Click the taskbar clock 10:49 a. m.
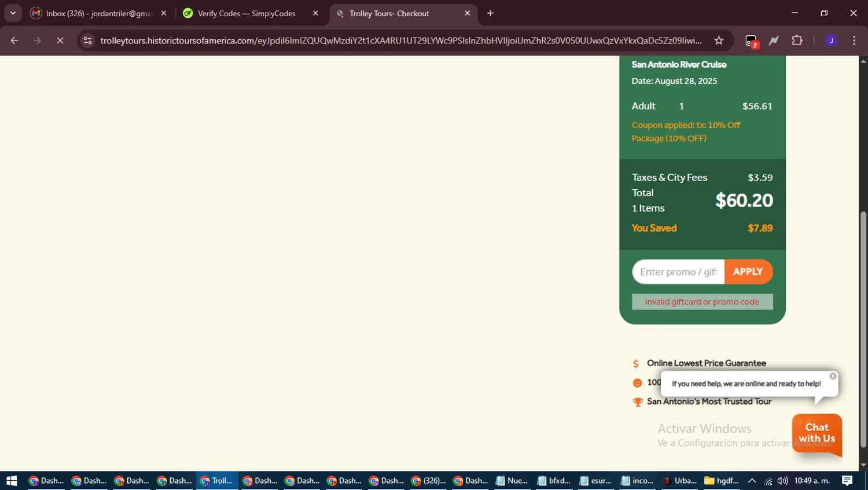The image size is (868, 490). tap(812, 481)
